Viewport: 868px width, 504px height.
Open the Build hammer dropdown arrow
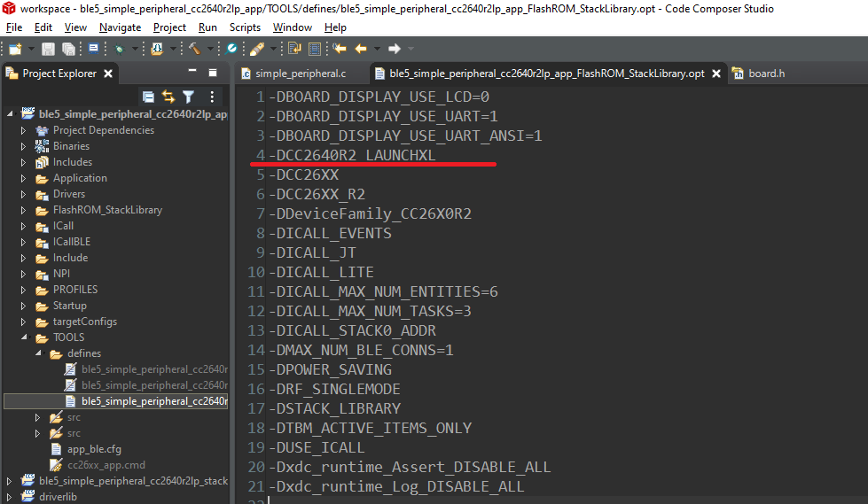210,50
